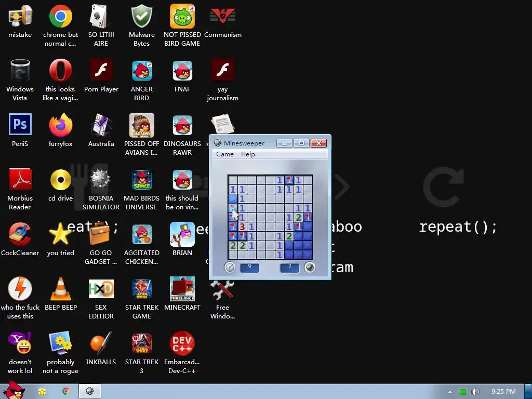Select the 'STAR TREK GAME' icon
The width and height of the screenshot is (532, 399).
coord(141,298)
